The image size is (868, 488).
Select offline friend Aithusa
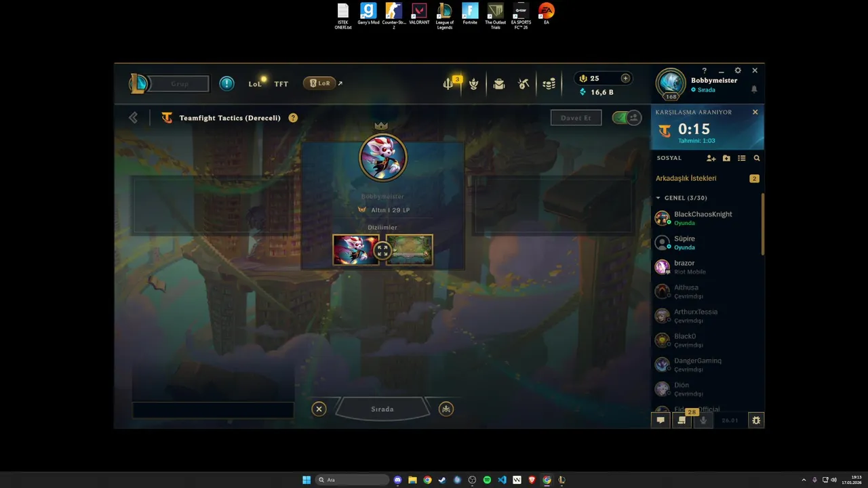[706, 291]
